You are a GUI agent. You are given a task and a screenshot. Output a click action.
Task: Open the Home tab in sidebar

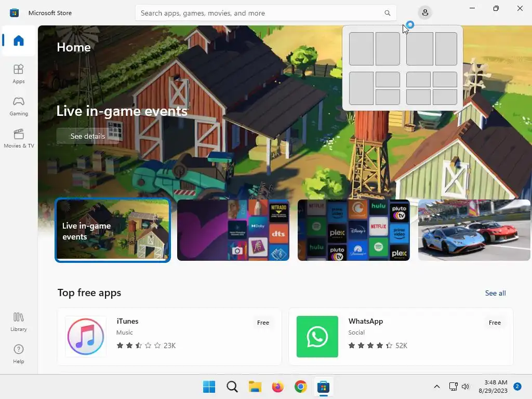point(19,41)
